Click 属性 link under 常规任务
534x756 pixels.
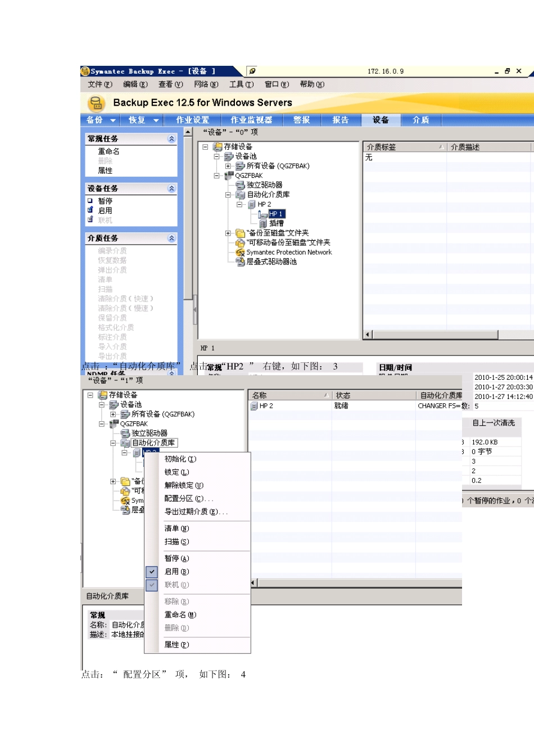pos(105,170)
